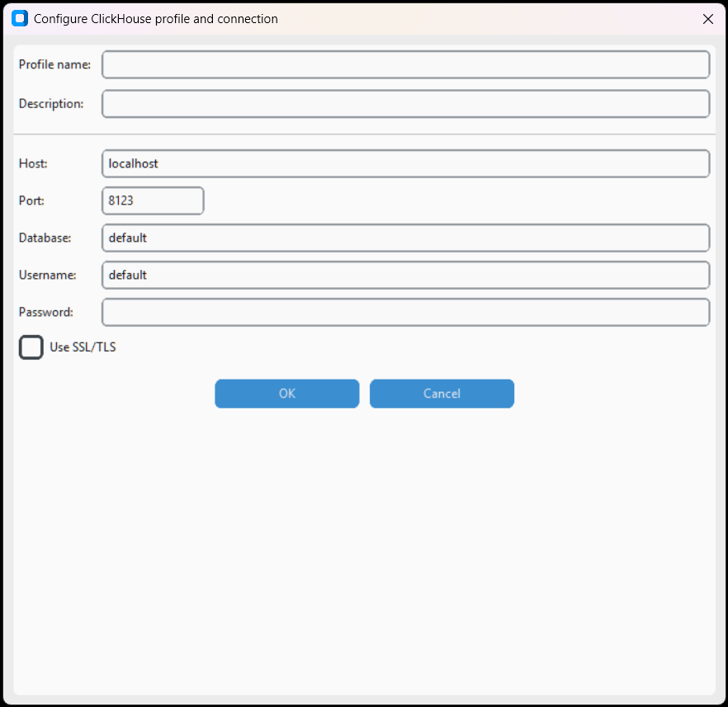Focus the empty Password field
The image size is (728, 707).
(x=406, y=312)
